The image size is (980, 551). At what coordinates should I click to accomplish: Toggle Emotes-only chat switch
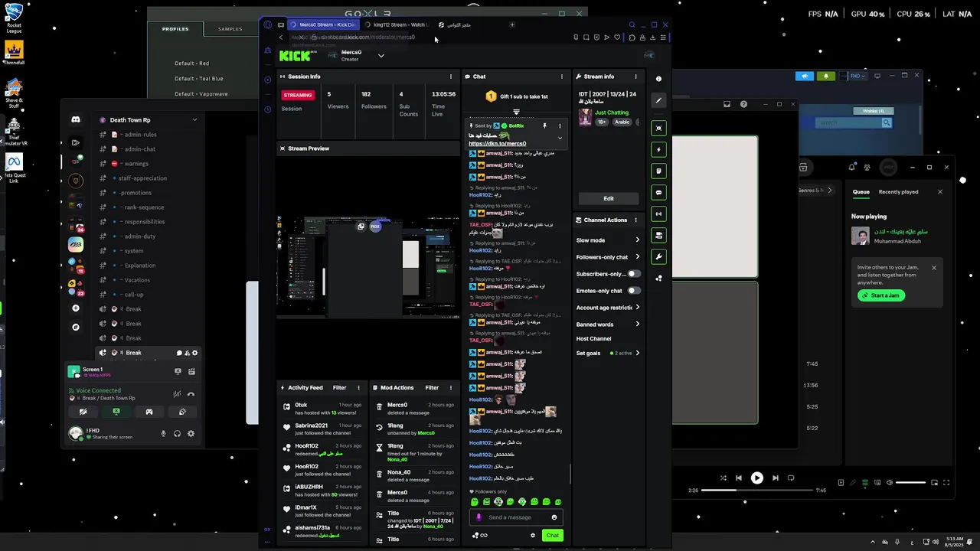click(x=634, y=291)
